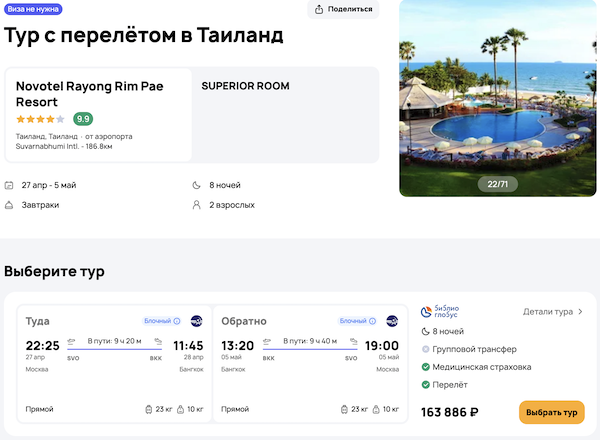This screenshot has height=440, width=600.
Task: Click the person icon beside 2 взрослых
Action: (196, 205)
